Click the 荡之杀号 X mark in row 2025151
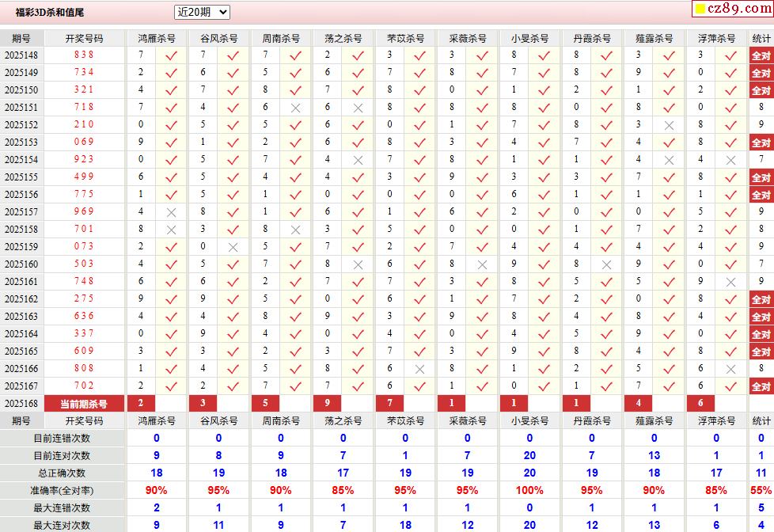The image size is (774, 532). [358, 108]
